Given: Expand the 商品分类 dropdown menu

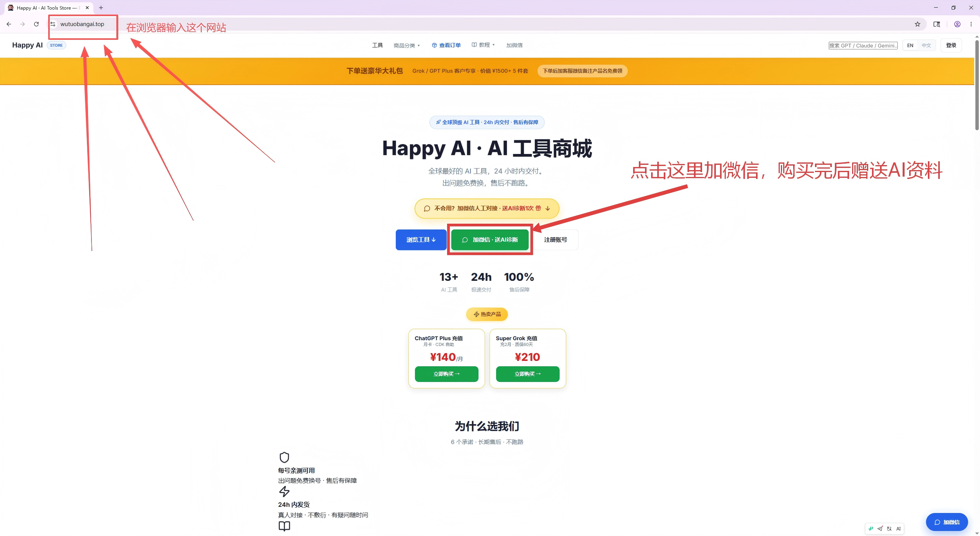Looking at the screenshot, I should click(407, 45).
